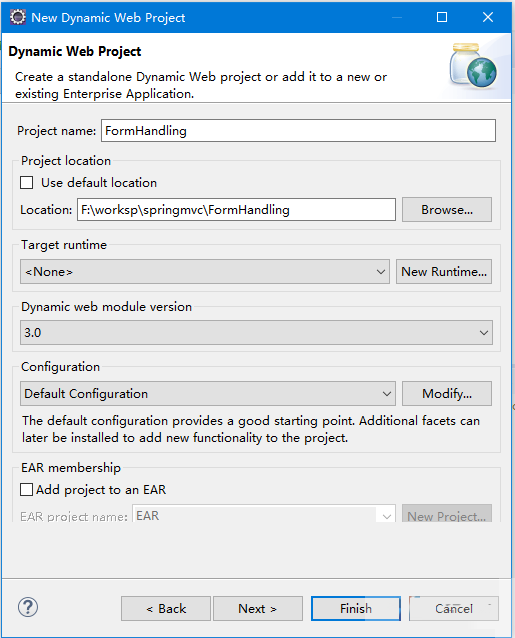Image resolution: width=515 pixels, height=638 pixels.
Task: Enable Use default location checkbox
Action: coord(27,183)
